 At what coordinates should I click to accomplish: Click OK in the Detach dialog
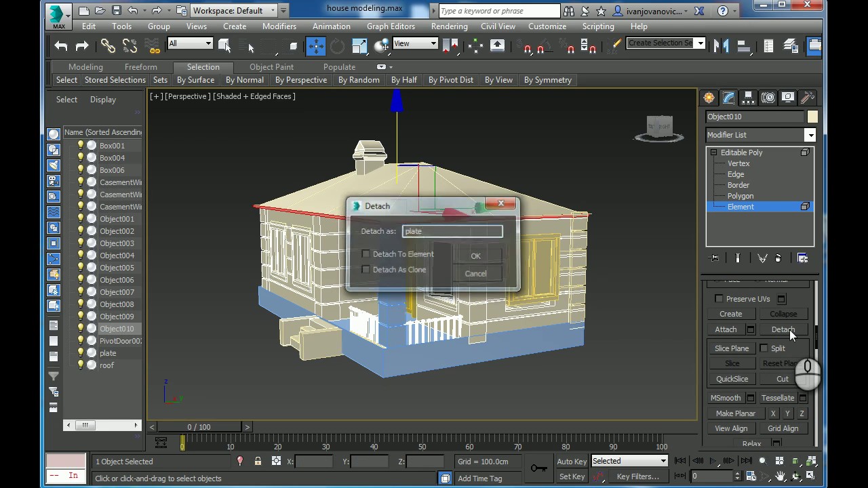coord(475,256)
